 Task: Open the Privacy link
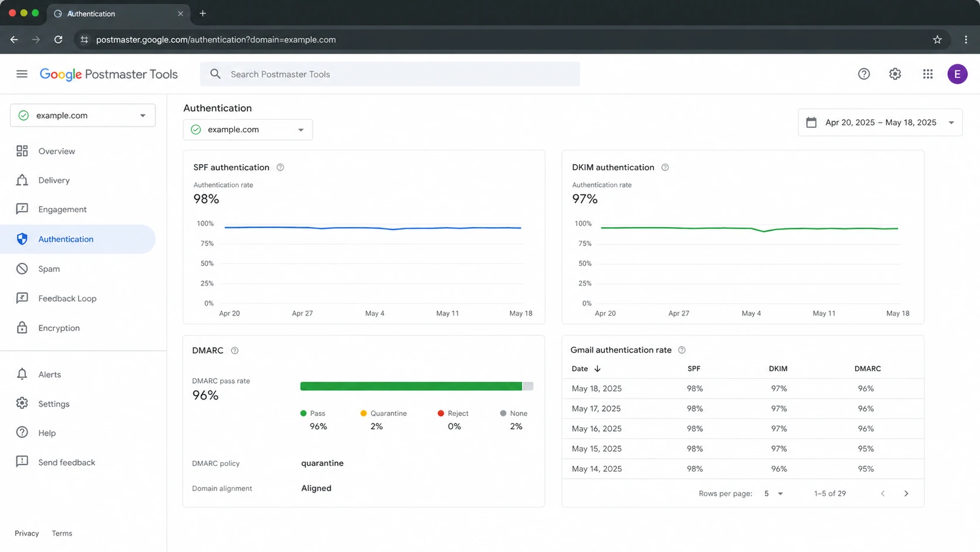pos(27,533)
